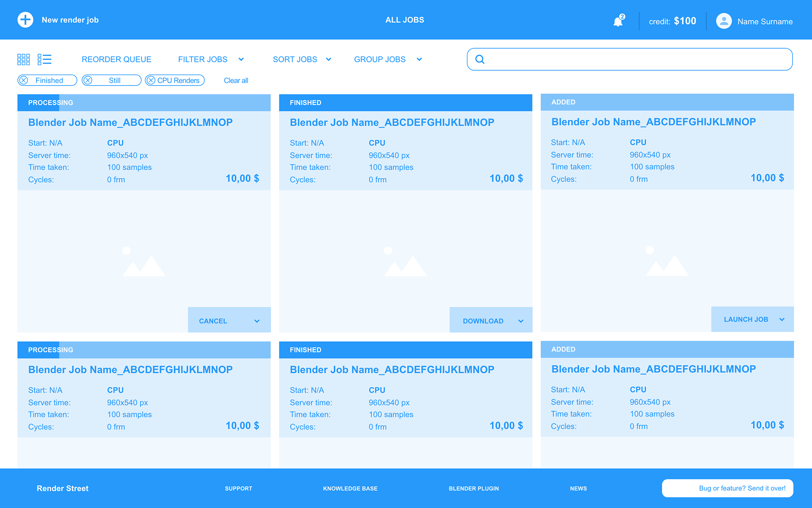Screen dimensions: 812x508
Task: Click the second-row Finished status header
Action: [x=406, y=350]
